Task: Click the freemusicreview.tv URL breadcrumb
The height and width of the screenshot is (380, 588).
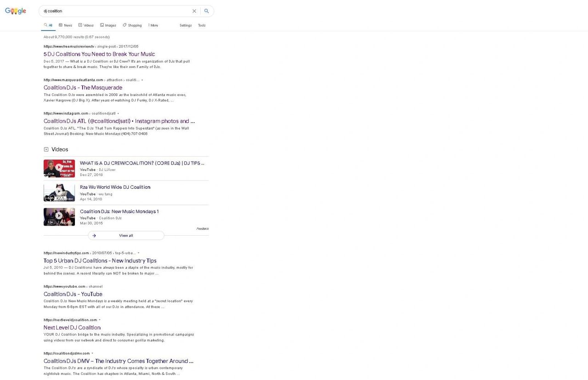Action: (91, 46)
